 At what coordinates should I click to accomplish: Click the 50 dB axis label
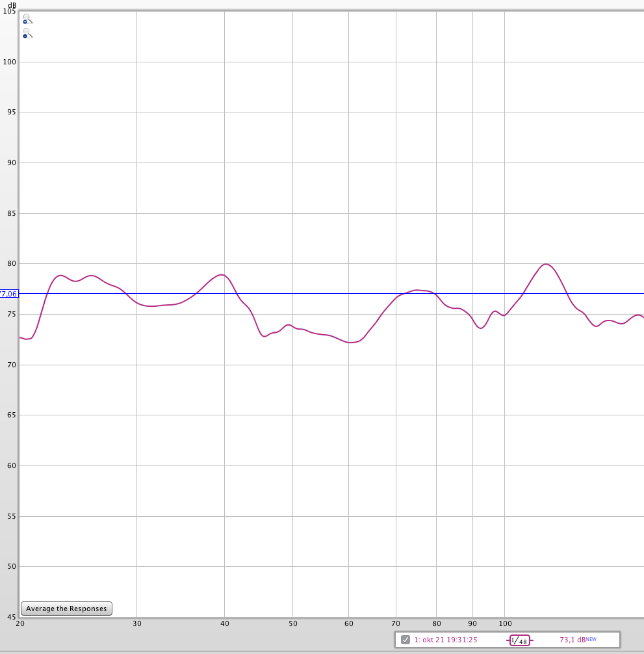[12, 566]
